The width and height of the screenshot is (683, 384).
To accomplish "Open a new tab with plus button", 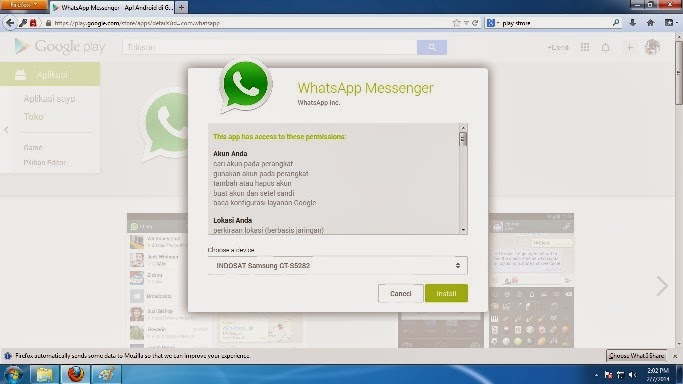I will tap(182, 7).
